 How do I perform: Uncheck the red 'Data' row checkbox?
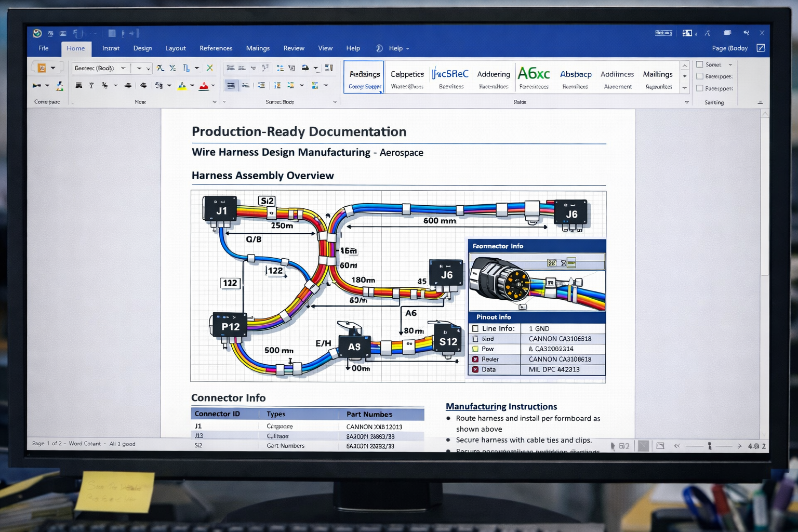point(475,369)
